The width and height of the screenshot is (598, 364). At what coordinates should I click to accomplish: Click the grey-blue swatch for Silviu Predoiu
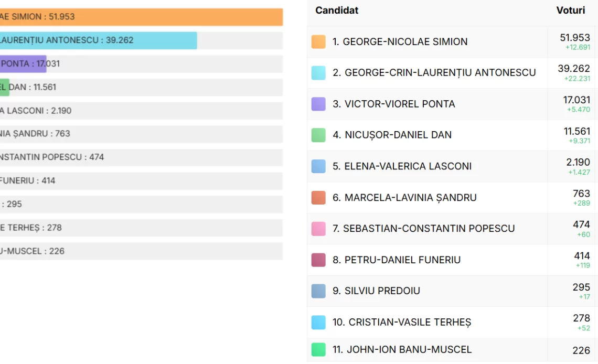click(x=318, y=291)
